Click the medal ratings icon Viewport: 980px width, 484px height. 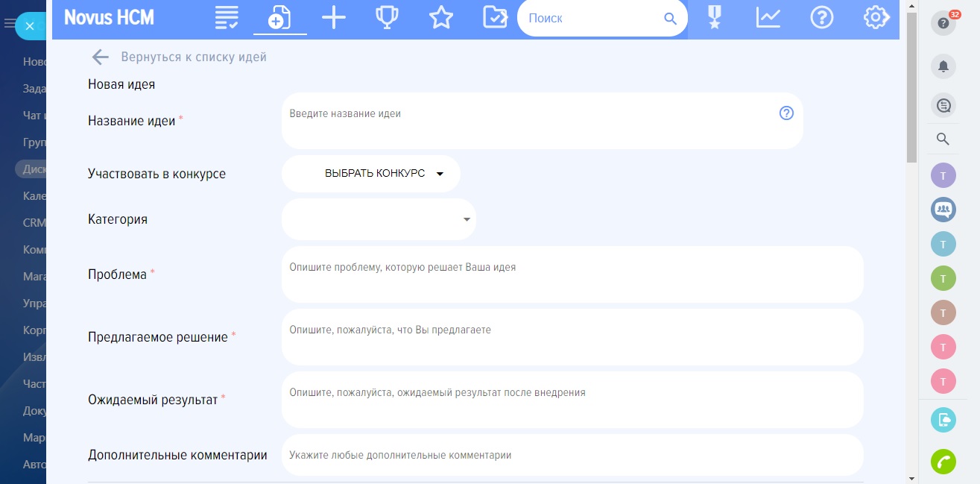pos(715,18)
